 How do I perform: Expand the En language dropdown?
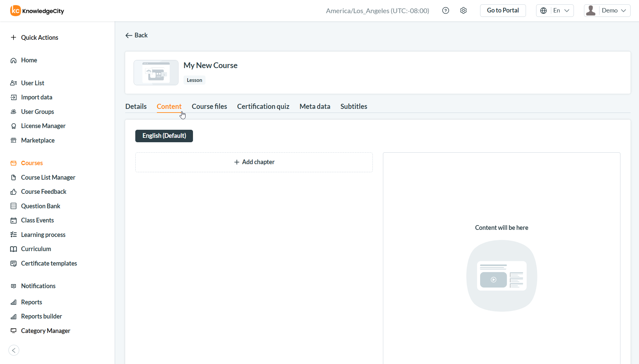(555, 10)
